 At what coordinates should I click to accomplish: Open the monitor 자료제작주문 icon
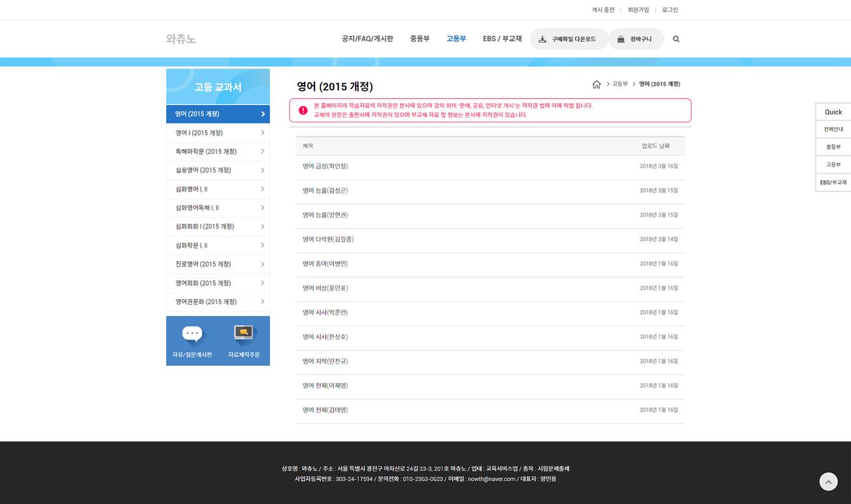[244, 332]
